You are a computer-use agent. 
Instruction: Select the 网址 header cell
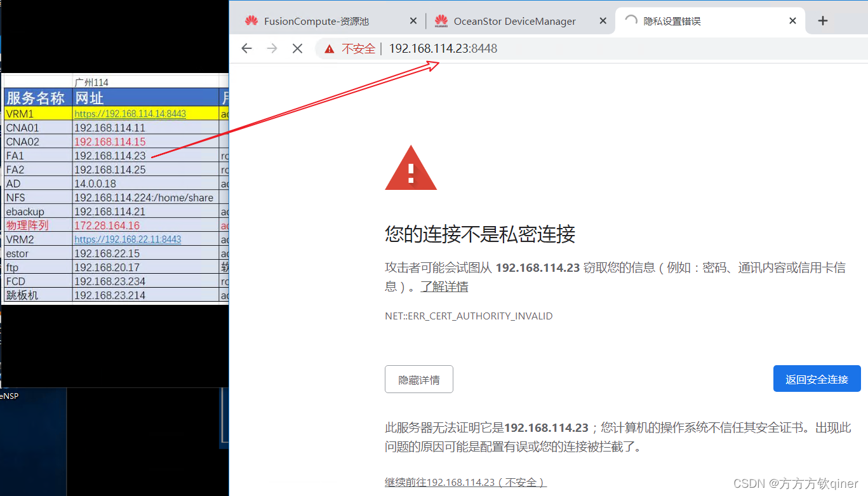(x=145, y=98)
